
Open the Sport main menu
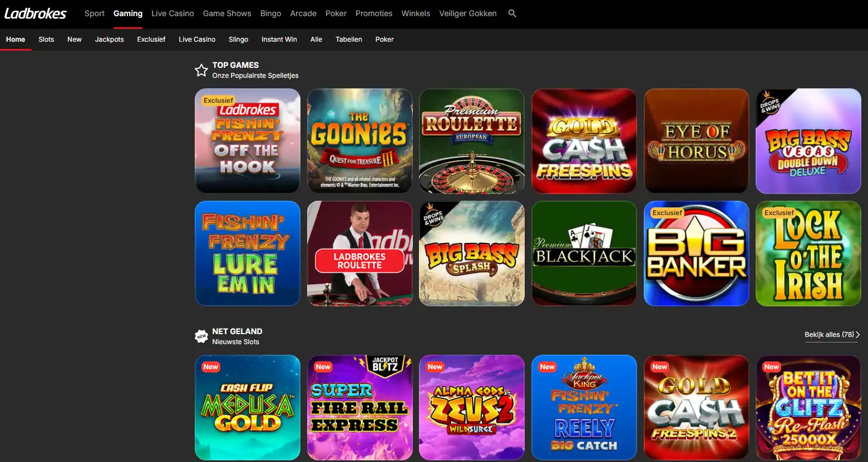click(x=95, y=13)
